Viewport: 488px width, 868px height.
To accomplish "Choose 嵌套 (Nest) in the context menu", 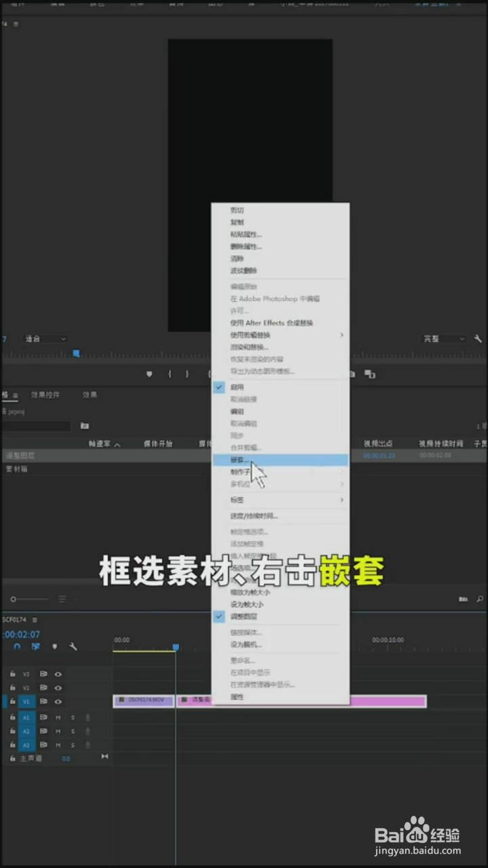I will click(x=280, y=460).
